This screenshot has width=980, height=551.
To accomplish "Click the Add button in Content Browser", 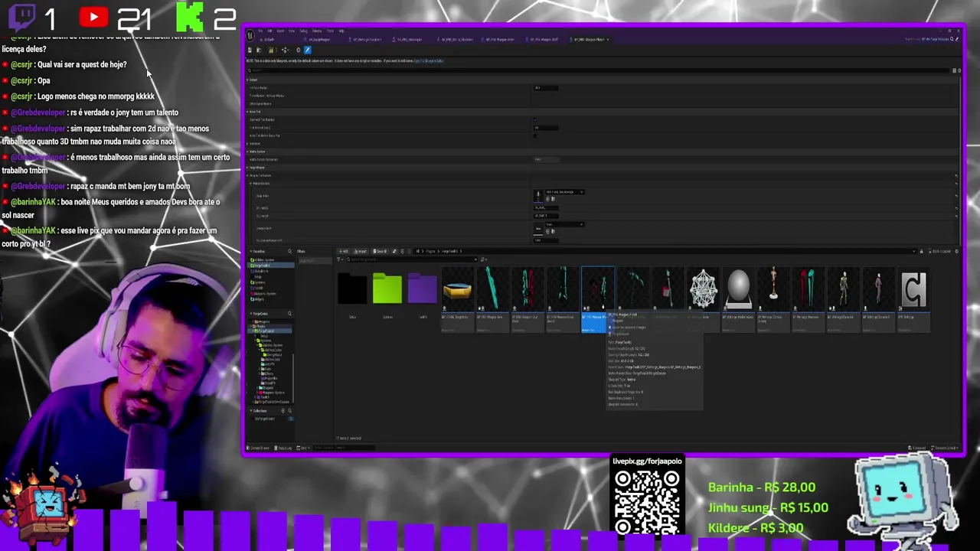I will pyautogui.click(x=344, y=251).
